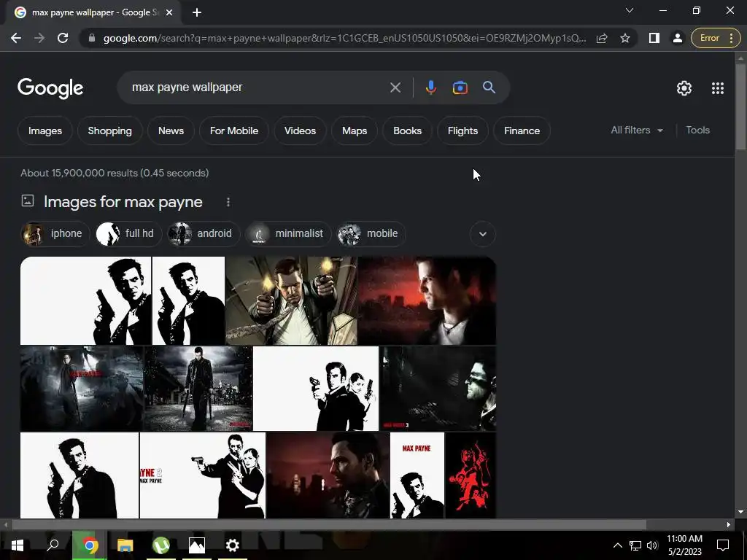747x560 pixels.
Task: Open File Explorer from taskbar
Action: click(x=125, y=545)
